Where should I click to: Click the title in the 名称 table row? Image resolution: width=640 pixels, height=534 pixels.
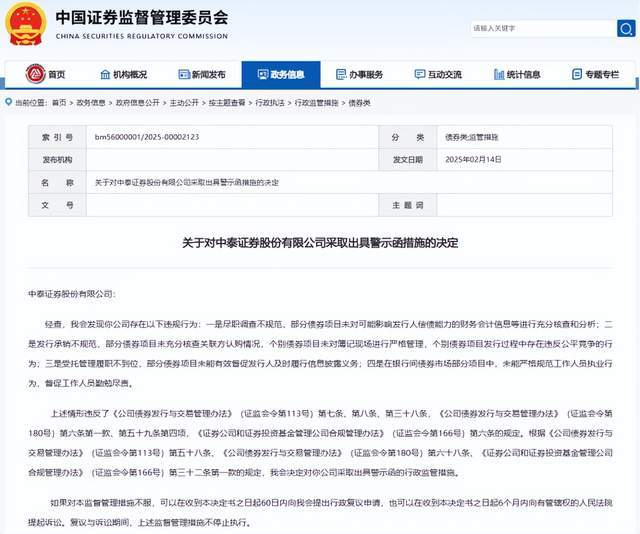point(187,182)
